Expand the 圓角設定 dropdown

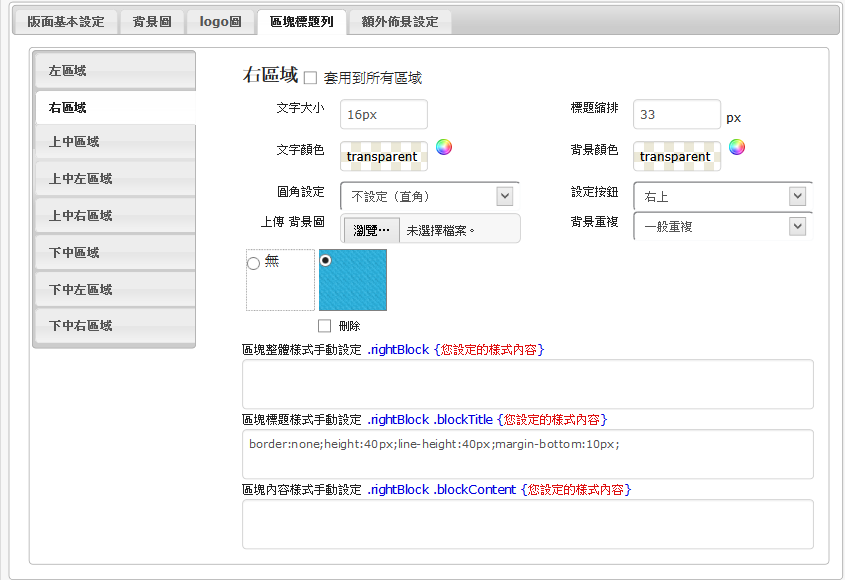click(x=429, y=196)
